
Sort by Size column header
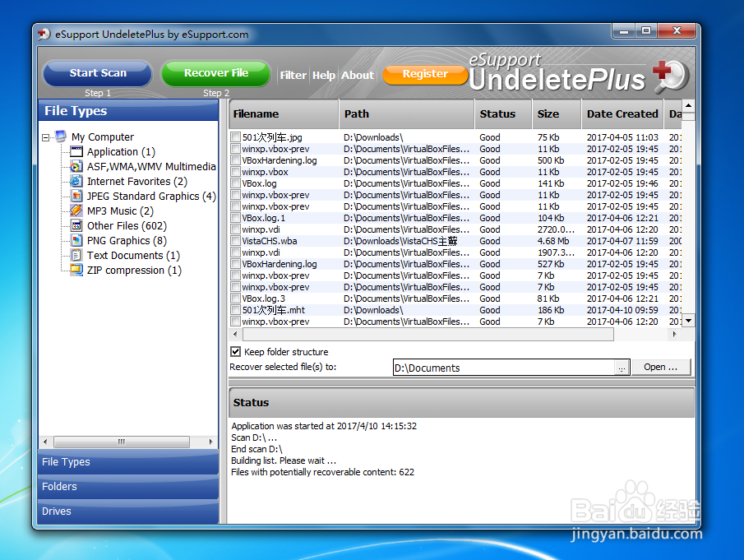[x=557, y=114]
